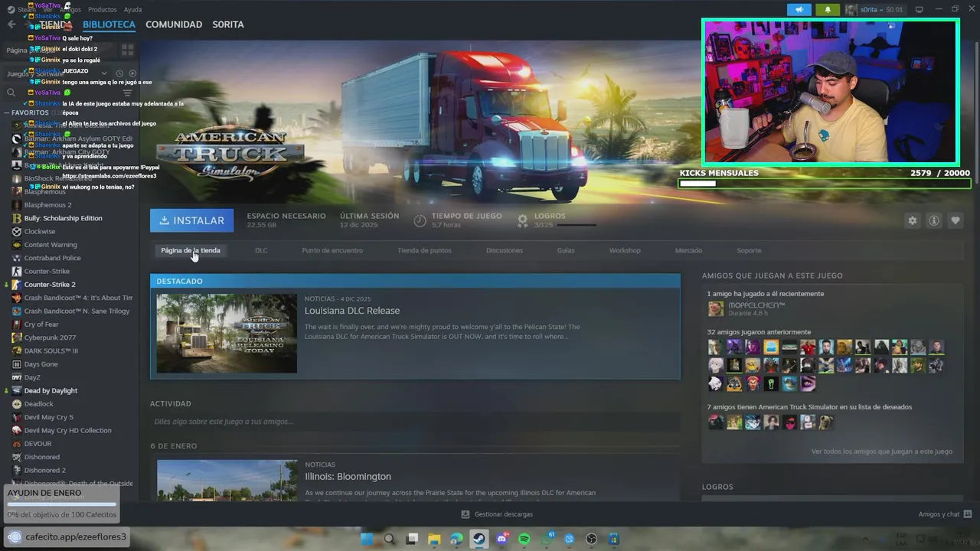This screenshot has width=980, height=551.
Task: Open File Explorer from taskbar
Action: coord(434,539)
